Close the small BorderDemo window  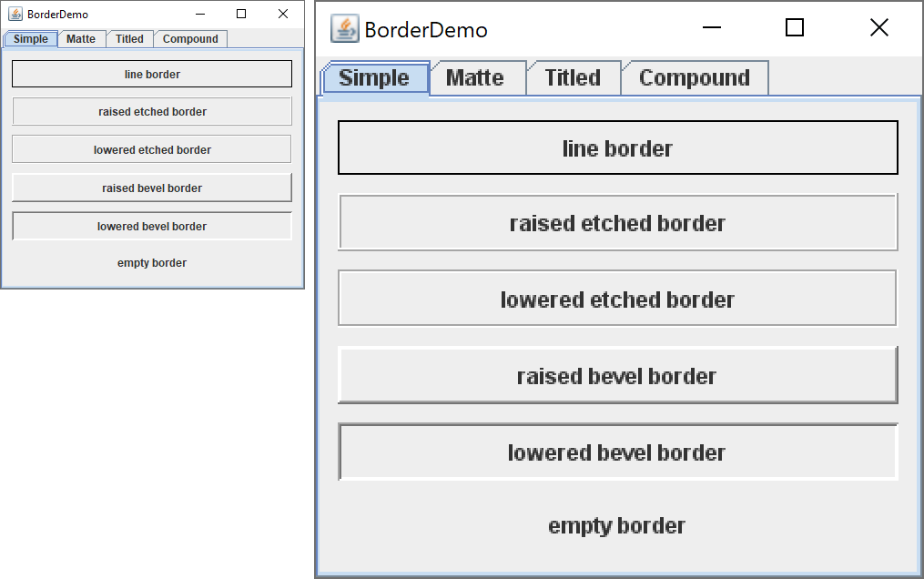283,14
